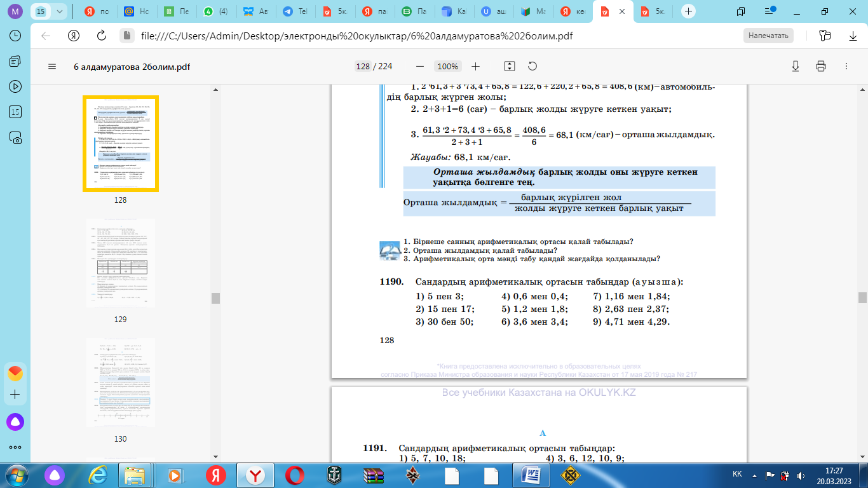Download the PDF from the viewer toolbar
This screenshot has width=868, height=488.
click(795, 66)
